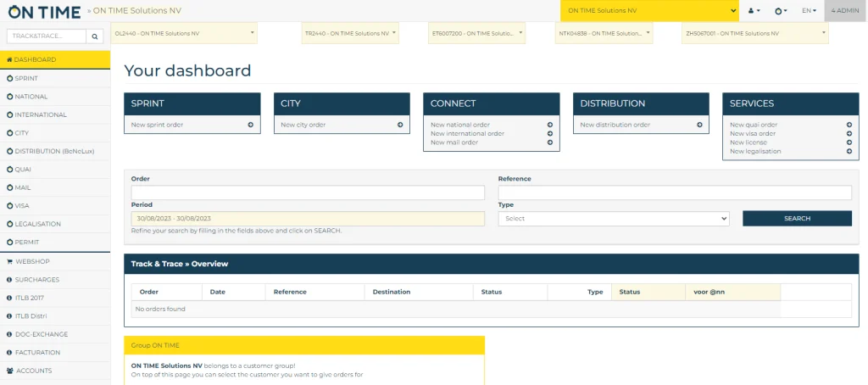868x385 pixels.
Task: Click the New city order link
Action: 303,125
